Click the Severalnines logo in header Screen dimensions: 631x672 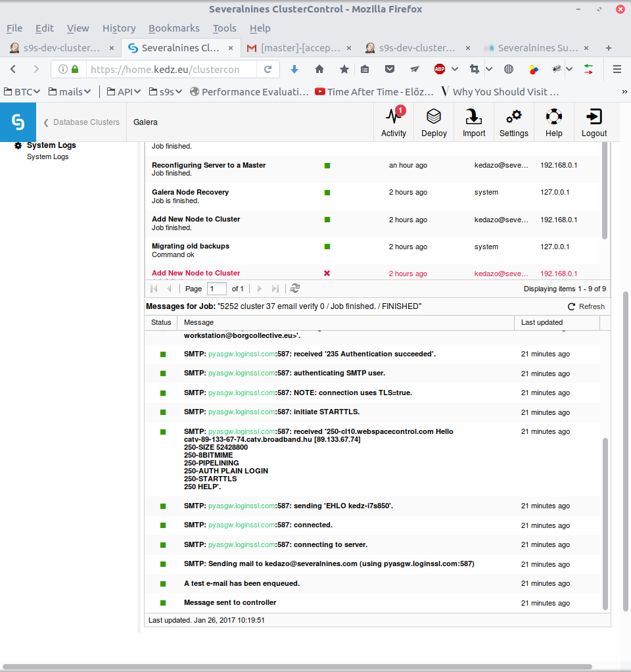pos(18,122)
